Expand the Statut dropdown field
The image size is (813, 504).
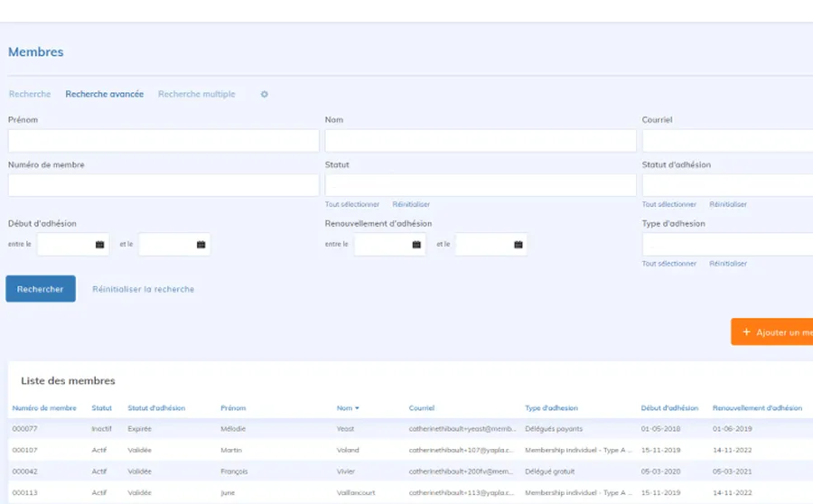point(480,185)
